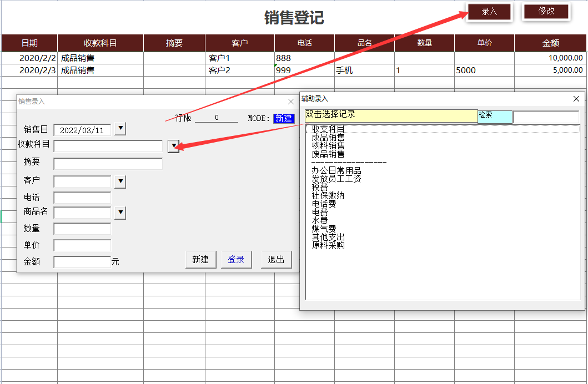
Task: Click the 金额 input field
Action: coord(82,261)
